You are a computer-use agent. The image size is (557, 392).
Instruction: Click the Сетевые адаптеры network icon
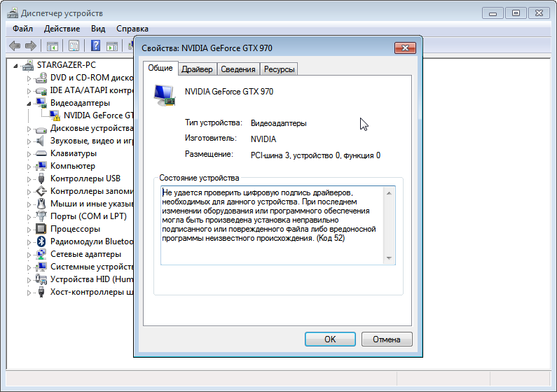(x=41, y=254)
